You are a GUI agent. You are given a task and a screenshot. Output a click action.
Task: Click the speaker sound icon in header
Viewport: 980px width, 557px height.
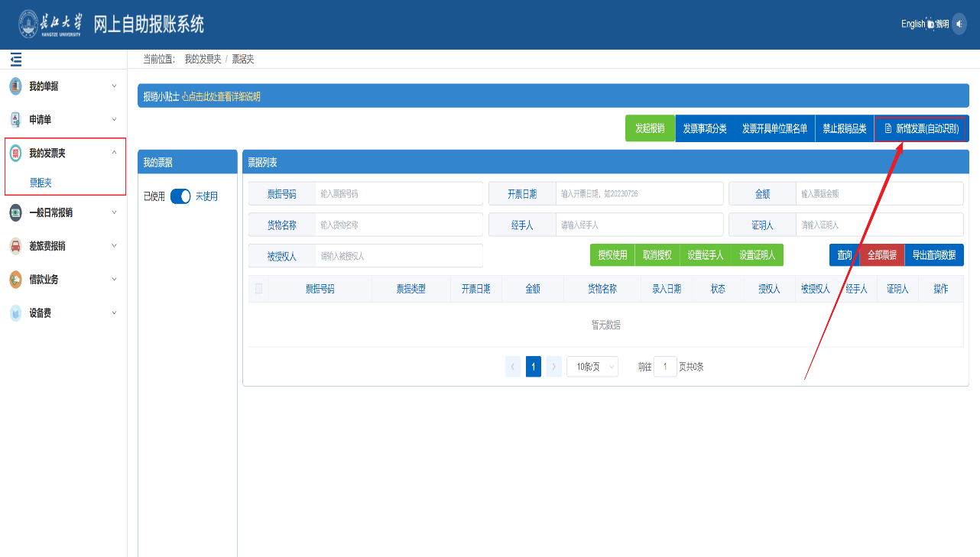(x=959, y=24)
